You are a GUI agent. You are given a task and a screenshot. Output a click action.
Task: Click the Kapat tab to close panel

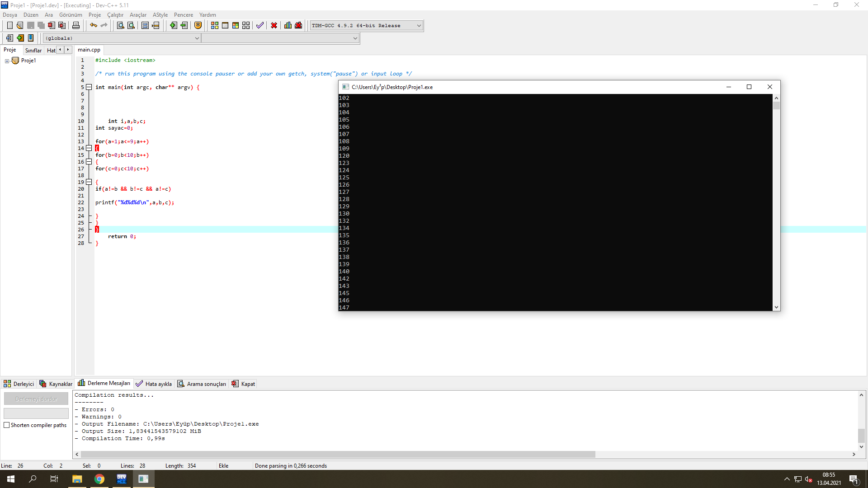click(244, 384)
